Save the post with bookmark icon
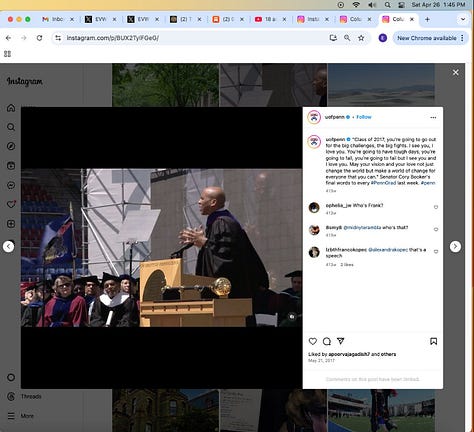Viewport: 474px width, 432px height. pyautogui.click(x=433, y=341)
